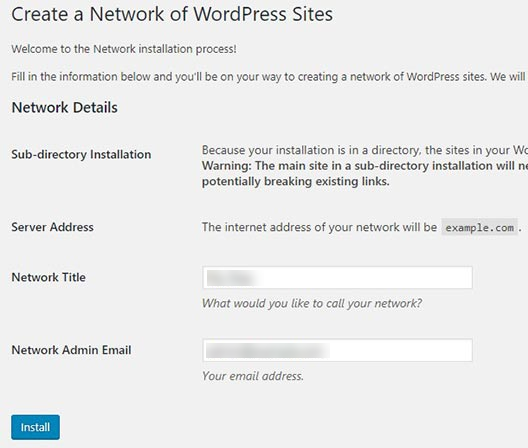Image resolution: width=528 pixels, height=448 pixels.
Task: Click the Fill in the information below paragraph
Action: [x=269, y=77]
